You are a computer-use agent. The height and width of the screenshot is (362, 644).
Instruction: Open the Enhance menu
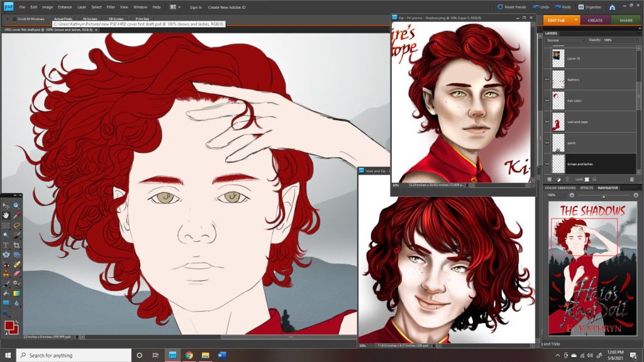[65, 7]
